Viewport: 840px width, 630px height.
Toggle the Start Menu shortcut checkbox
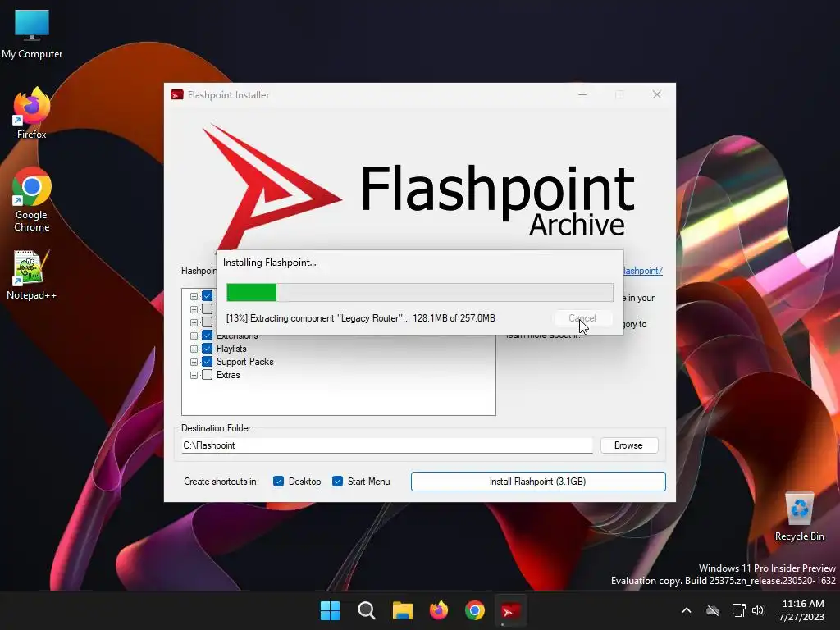[x=337, y=481]
